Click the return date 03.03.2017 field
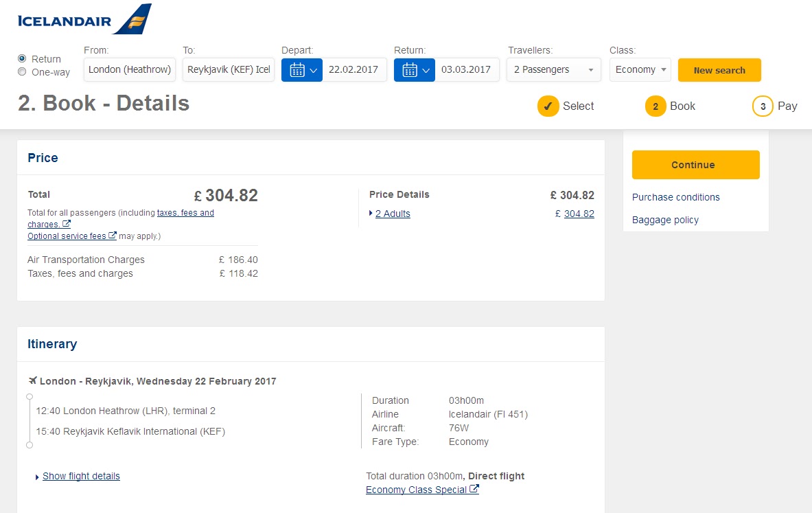 coord(467,70)
